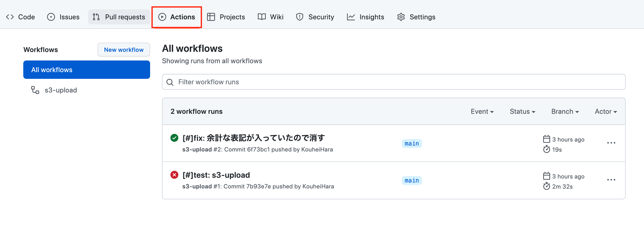Open options menu for the fix workflow run

point(611,143)
